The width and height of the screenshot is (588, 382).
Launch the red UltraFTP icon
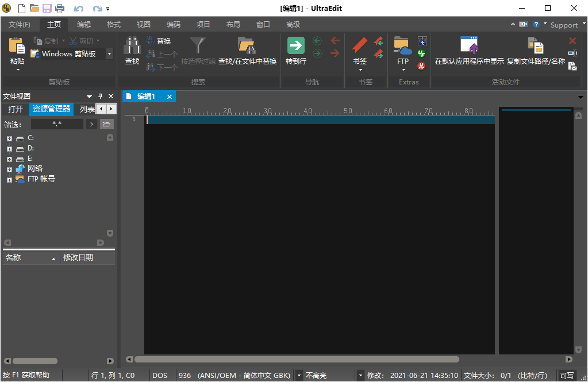coord(421,67)
